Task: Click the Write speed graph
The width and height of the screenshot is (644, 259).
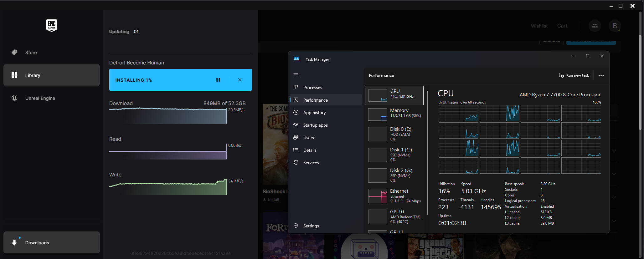Action: pos(168,187)
